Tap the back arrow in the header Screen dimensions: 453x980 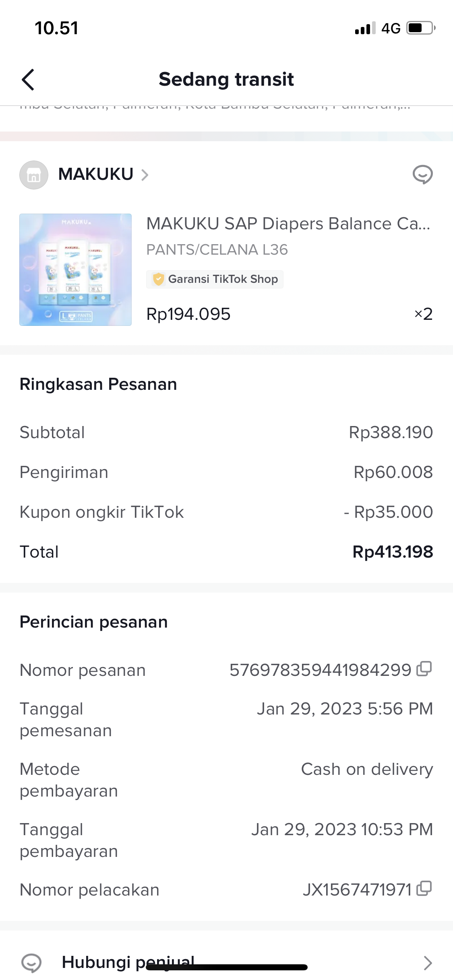(28, 80)
